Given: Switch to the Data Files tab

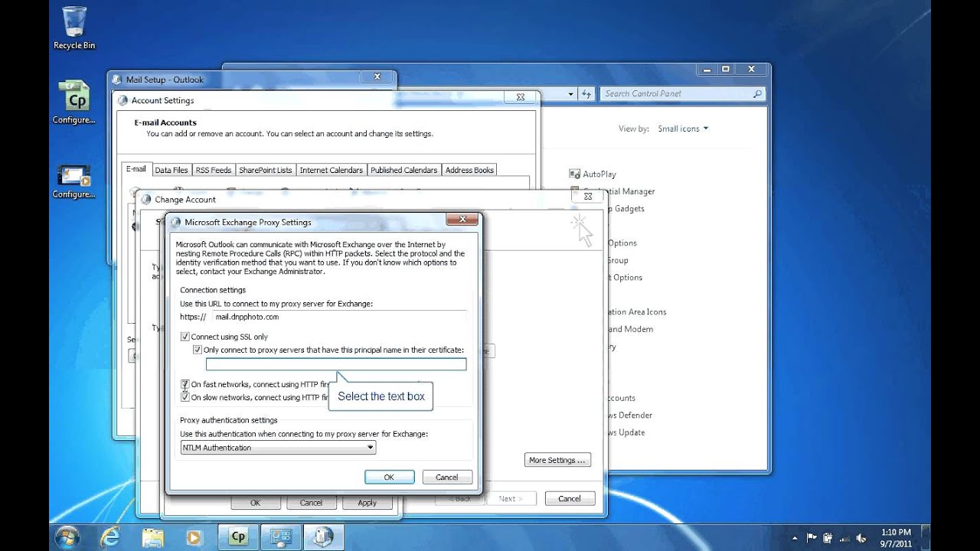Looking at the screenshot, I should 171,170.
